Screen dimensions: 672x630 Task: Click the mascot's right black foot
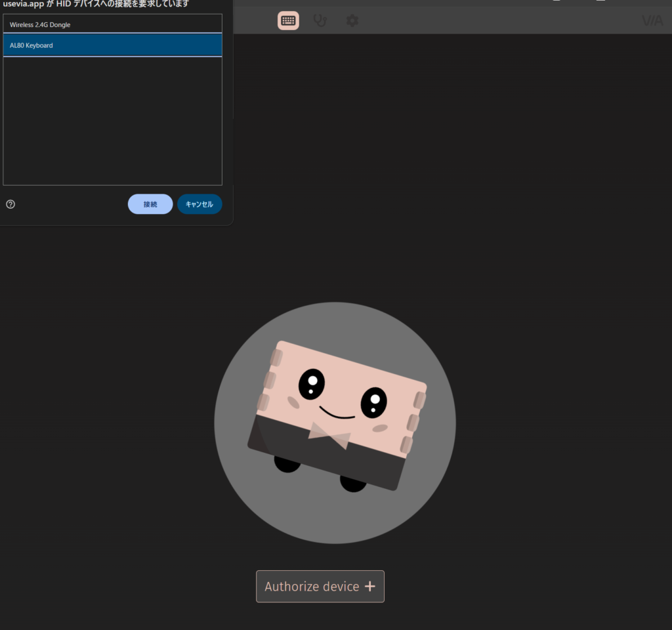[353, 484]
